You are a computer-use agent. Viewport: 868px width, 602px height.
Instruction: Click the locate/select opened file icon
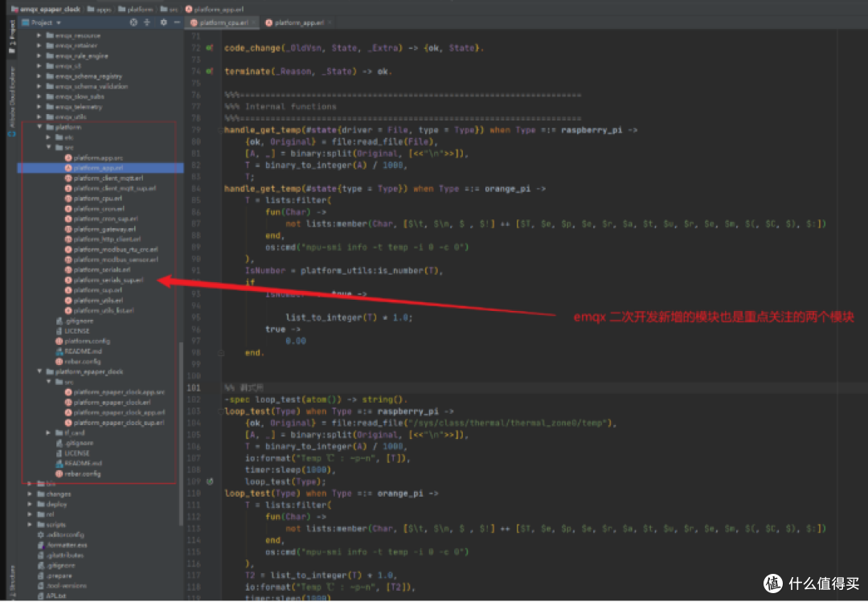point(133,23)
